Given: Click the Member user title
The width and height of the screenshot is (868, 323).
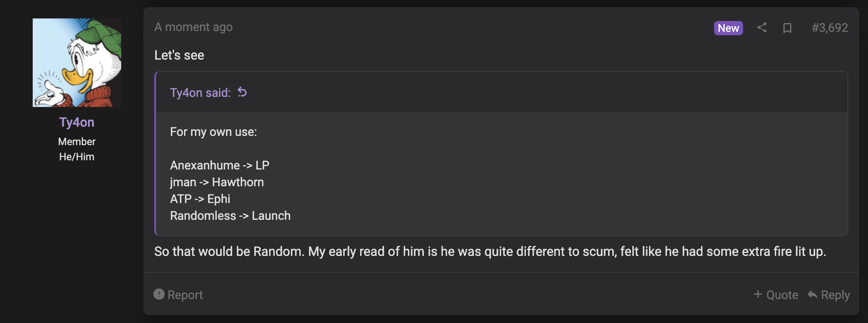Looking at the screenshot, I should [77, 141].
